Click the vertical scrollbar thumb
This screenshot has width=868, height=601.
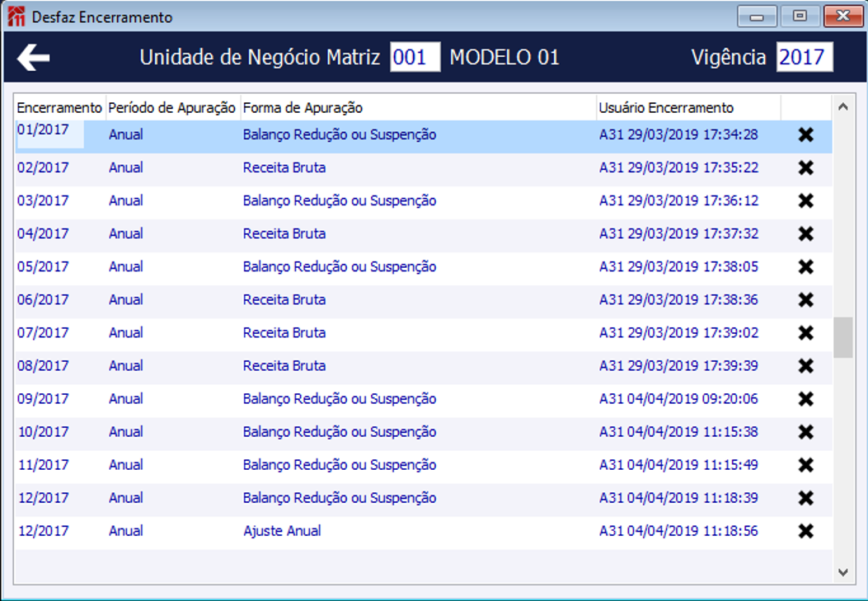(843, 337)
